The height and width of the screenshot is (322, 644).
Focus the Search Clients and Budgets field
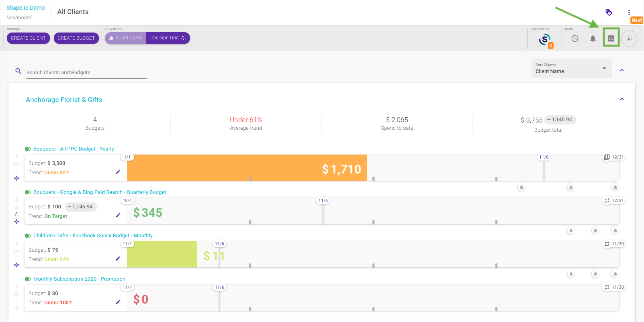coord(87,73)
